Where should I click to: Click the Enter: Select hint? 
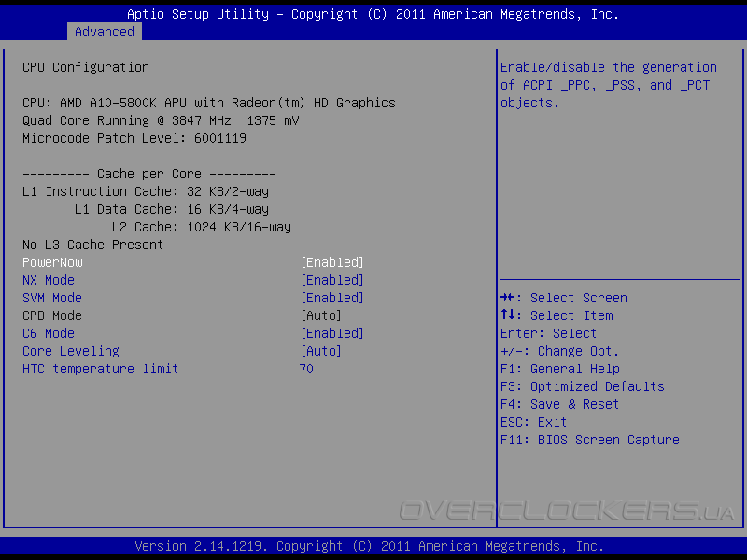(548, 333)
